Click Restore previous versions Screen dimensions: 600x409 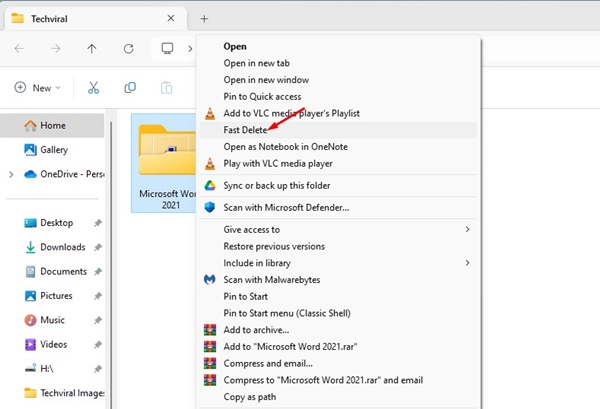click(x=338, y=246)
